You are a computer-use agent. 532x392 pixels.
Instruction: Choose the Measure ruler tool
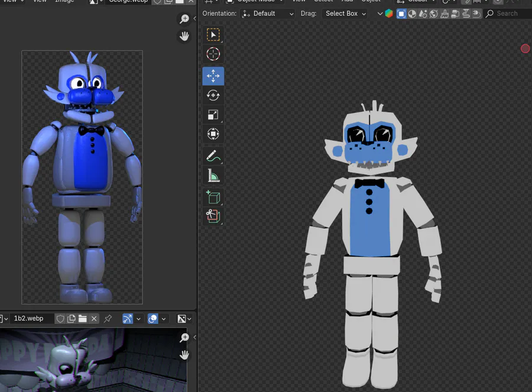(x=213, y=176)
